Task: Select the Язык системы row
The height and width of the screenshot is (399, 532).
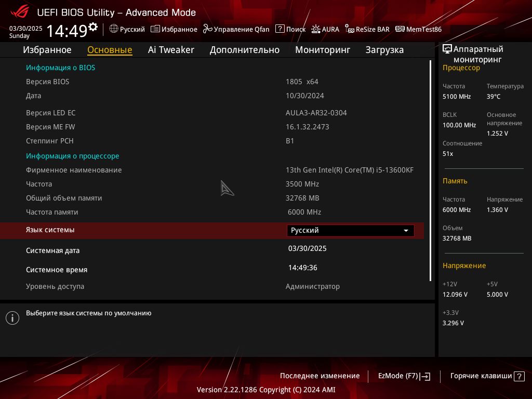Action: pyautogui.click(x=212, y=231)
